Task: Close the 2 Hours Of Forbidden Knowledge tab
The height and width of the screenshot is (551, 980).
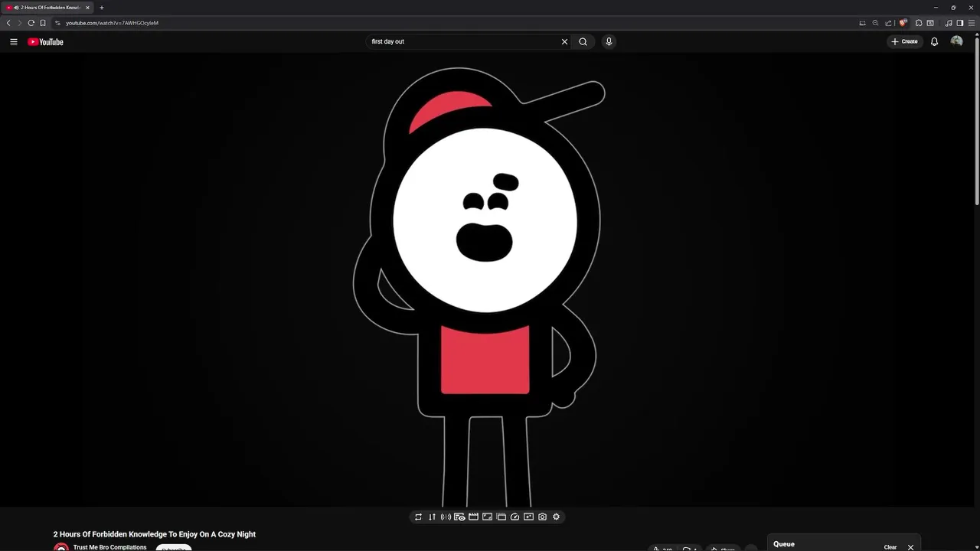Action: [x=87, y=8]
